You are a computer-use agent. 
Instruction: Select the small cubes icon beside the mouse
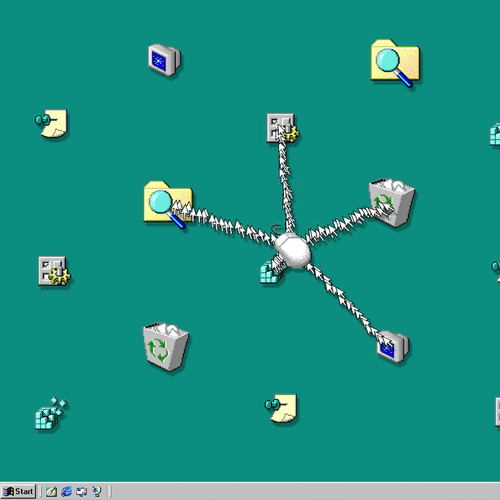[271, 273]
